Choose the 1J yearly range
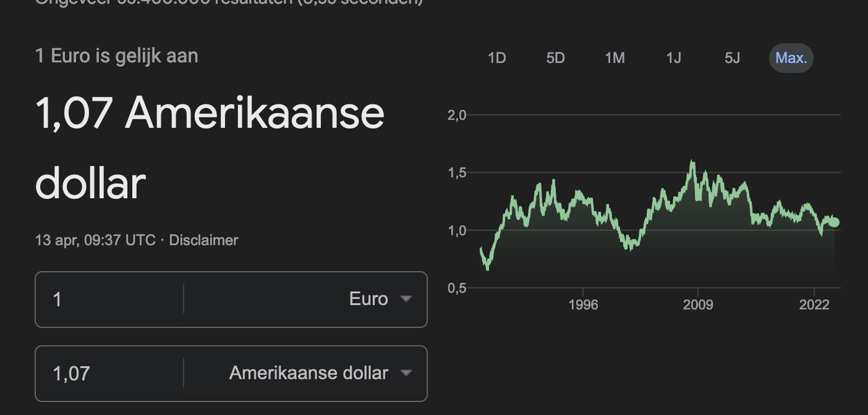This screenshot has width=868, height=415. pyautogui.click(x=673, y=58)
